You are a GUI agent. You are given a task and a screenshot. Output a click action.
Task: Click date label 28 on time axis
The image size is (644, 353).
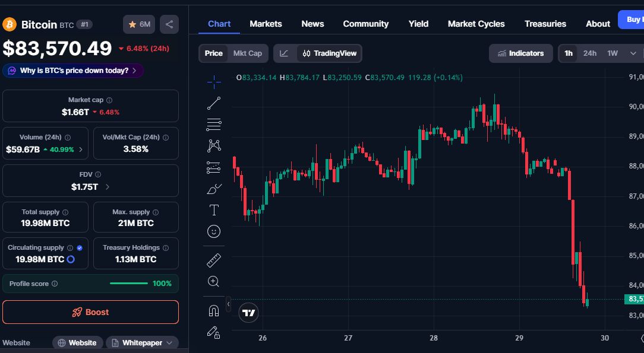point(434,338)
